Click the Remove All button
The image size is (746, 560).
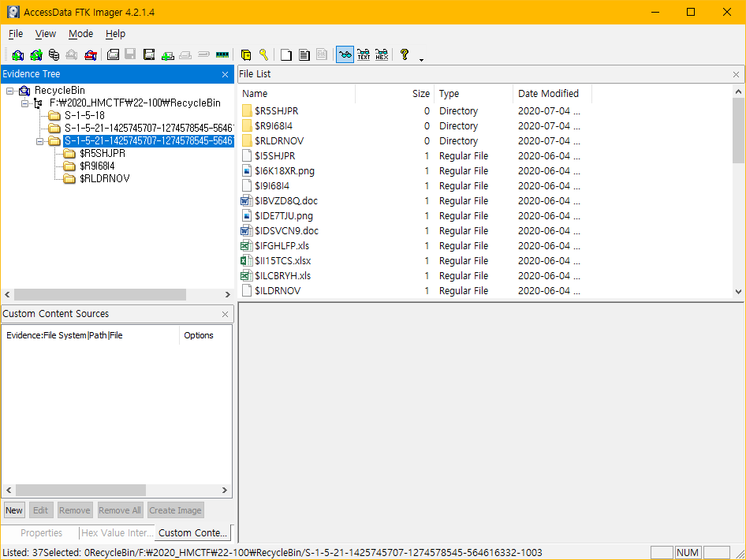pyautogui.click(x=119, y=510)
